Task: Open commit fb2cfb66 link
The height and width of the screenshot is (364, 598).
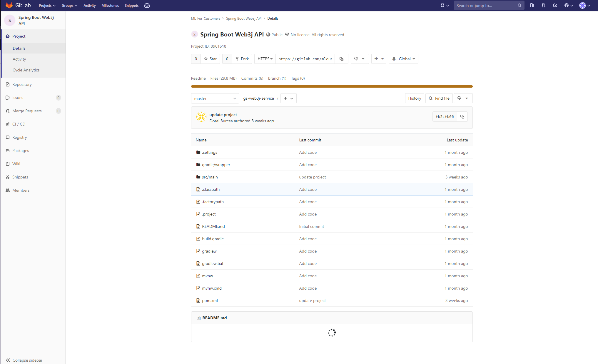Action: pos(445,117)
